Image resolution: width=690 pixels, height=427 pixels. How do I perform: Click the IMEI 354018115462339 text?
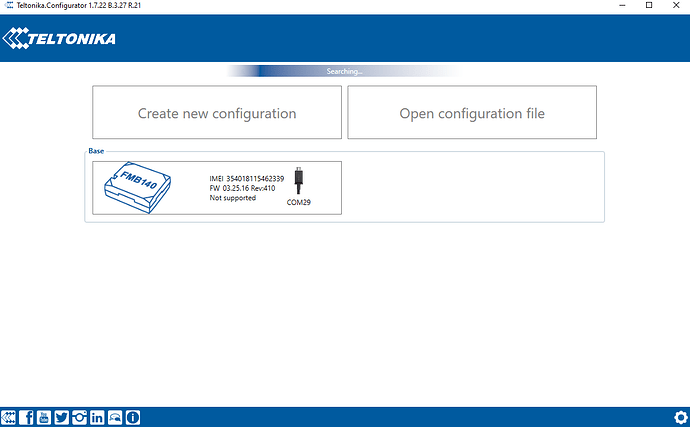(x=247, y=178)
